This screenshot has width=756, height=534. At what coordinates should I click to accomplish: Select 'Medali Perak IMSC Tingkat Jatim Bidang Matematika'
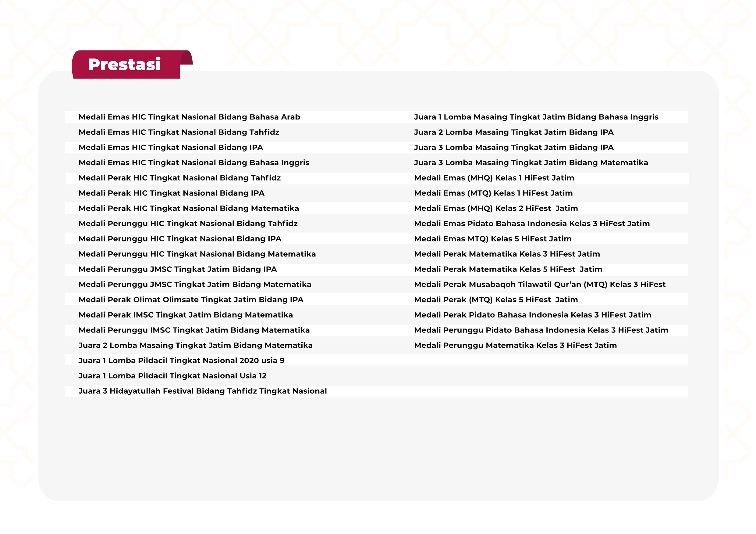click(x=186, y=315)
